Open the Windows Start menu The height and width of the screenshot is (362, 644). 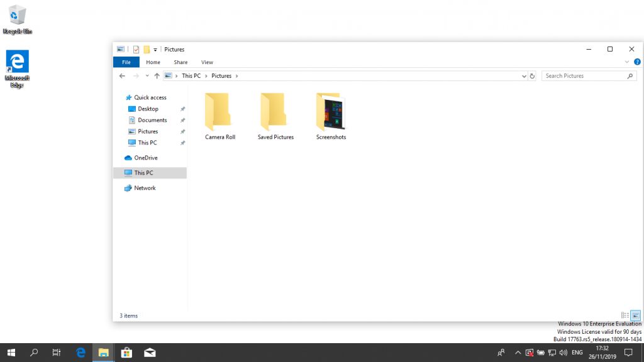tap(11, 353)
